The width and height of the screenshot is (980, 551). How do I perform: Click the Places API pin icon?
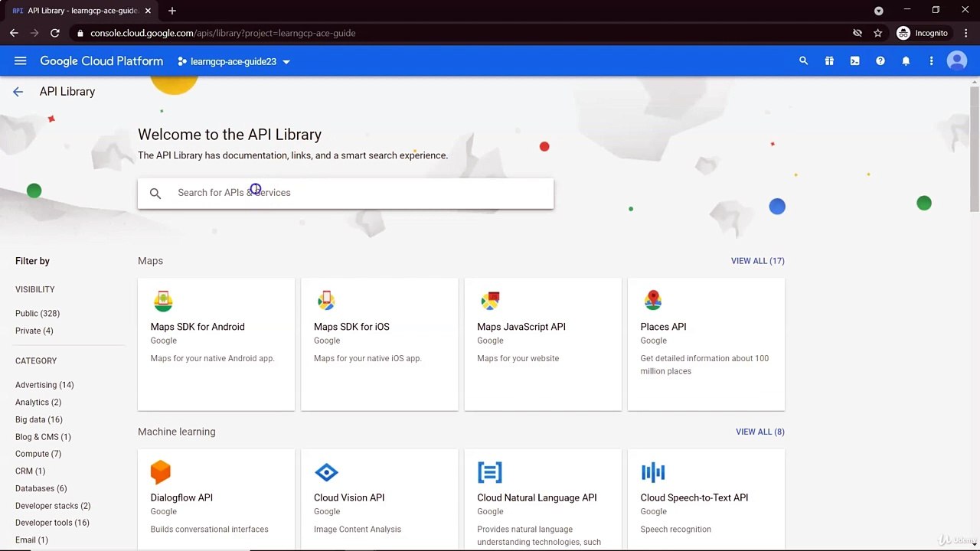pyautogui.click(x=653, y=301)
